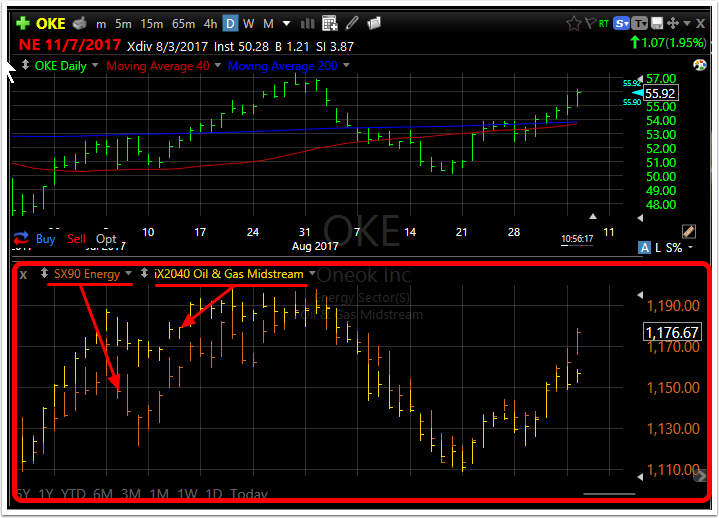Click the save floppy disk icon

coord(657,23)
